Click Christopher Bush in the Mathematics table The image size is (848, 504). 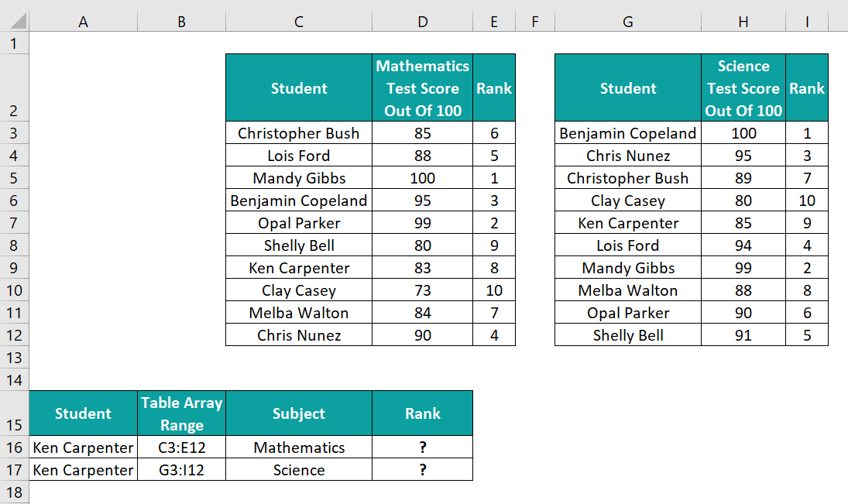[x=298, y=133]
